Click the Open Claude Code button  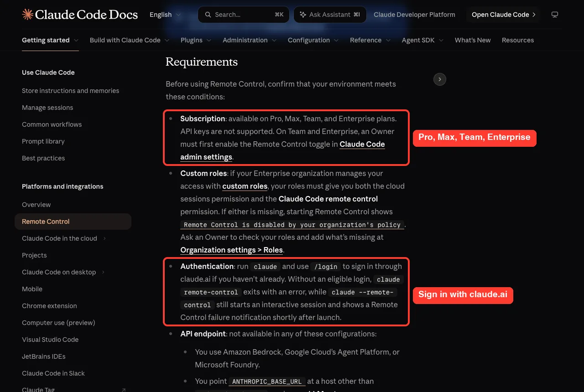click(503, 15)
